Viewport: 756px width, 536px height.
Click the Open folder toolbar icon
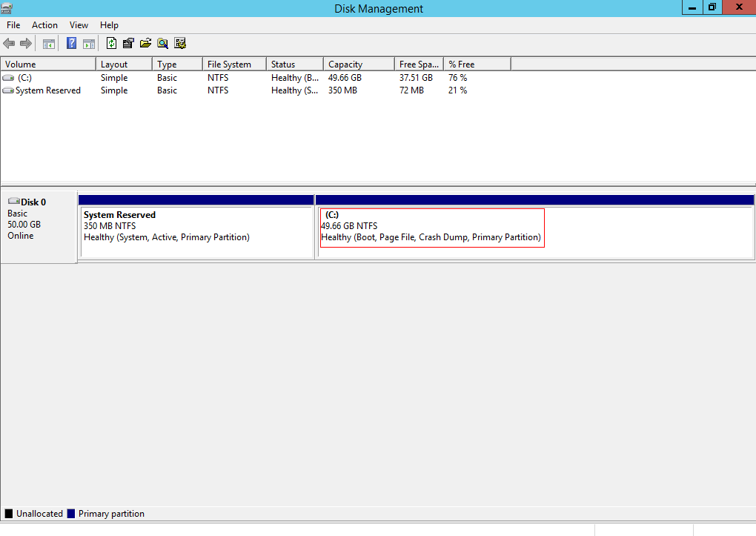(145, 44)
